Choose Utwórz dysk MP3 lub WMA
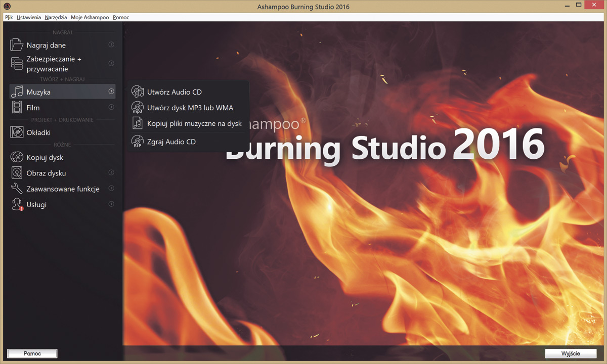The width and height of the screenshot is (607, 364). (x=190, y=108)
